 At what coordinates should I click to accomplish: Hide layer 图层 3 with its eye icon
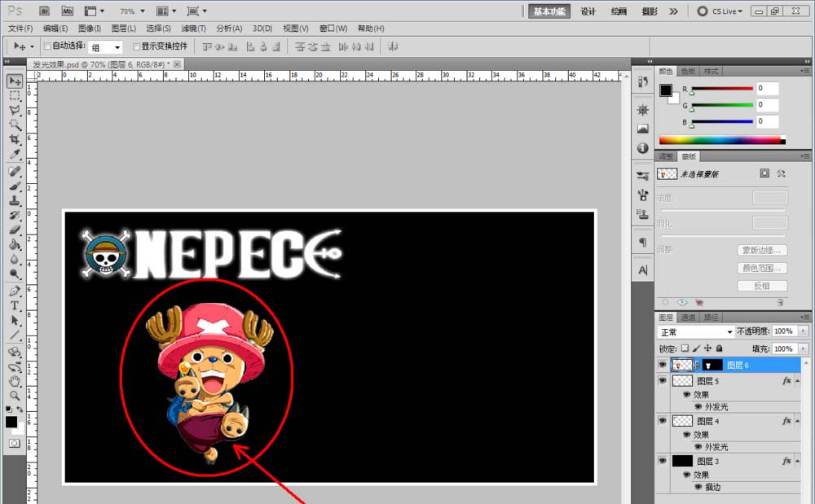[x=662, y=460]
